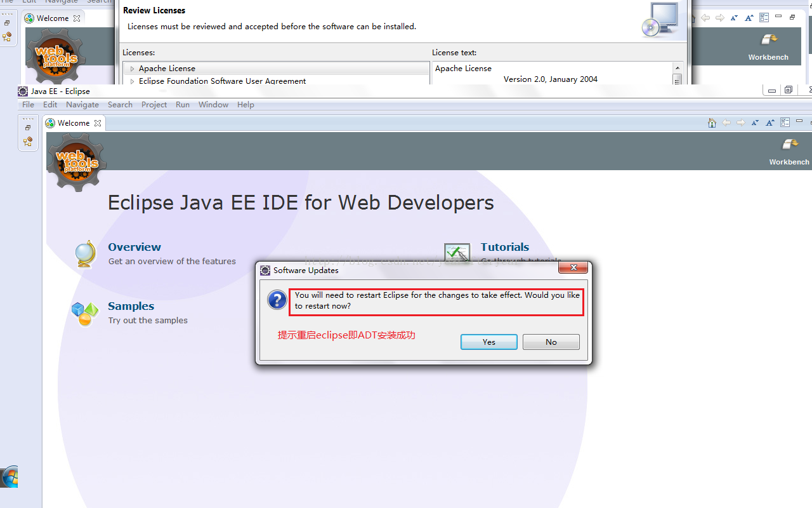Open Help menu in Java EE - Eclipse window
812x508 pixels.
[246, 105]
